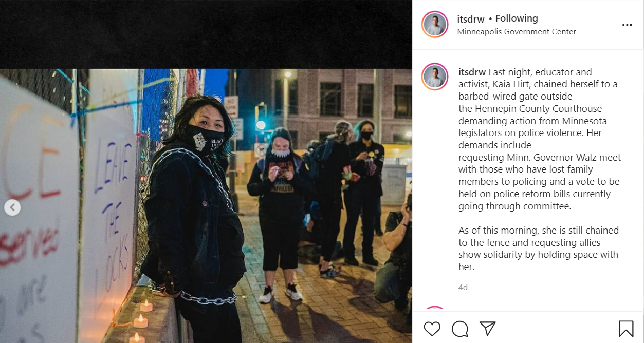Click bold itsdrw username starting the caption
Image resolution: width=644 pixels, height=343 pixels.
[x=472, y=72]
